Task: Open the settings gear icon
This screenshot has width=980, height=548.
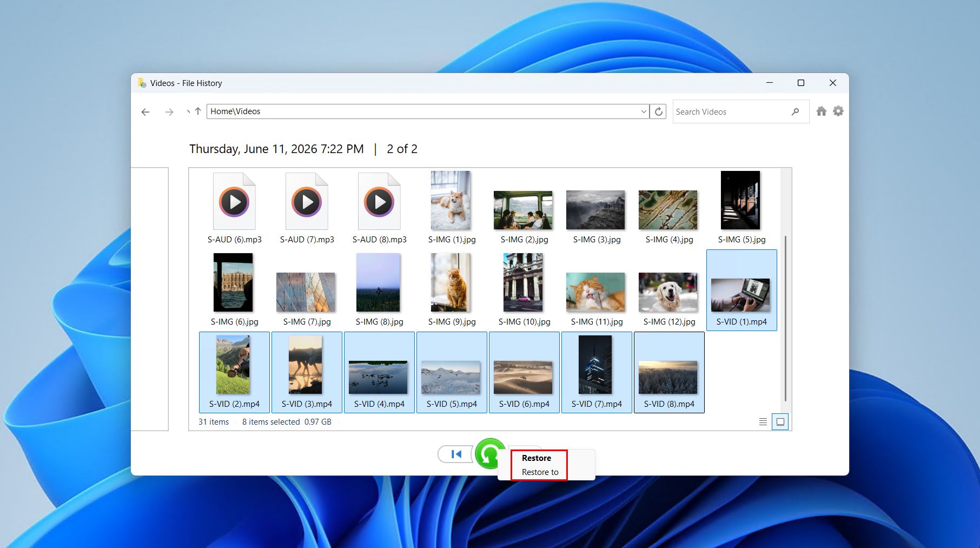Action: 838,111
